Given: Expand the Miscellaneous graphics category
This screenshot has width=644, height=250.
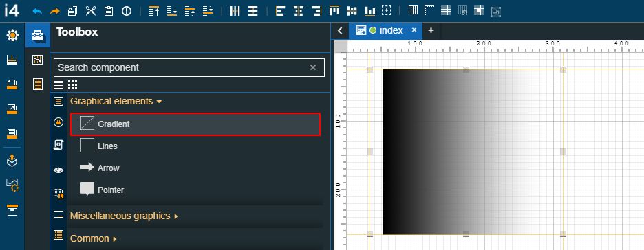Looking at the screenshot, I should (x=124, y=216).
